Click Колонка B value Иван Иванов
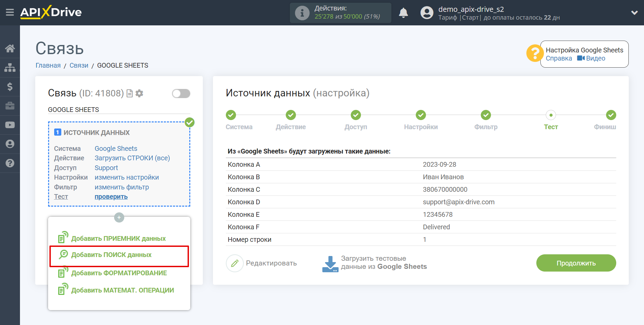644x325 pixels. click(x=443, y=177)
